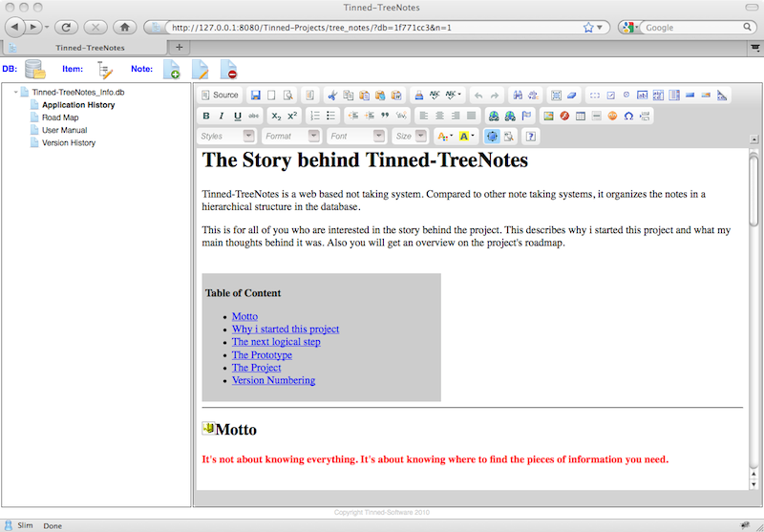Follow the 'Why i started this project' link
The width and height of the screenshot is (764, 532).
[286, 330]
